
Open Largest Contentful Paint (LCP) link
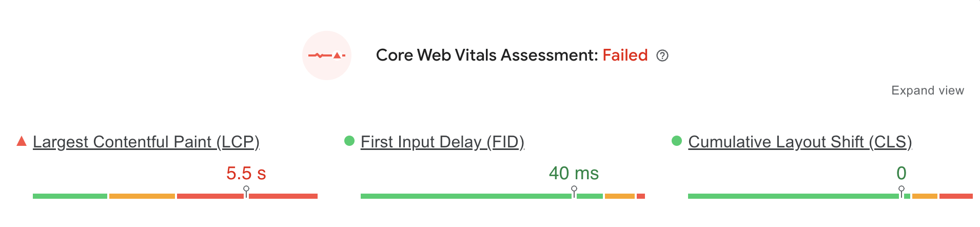click(146, 142)
